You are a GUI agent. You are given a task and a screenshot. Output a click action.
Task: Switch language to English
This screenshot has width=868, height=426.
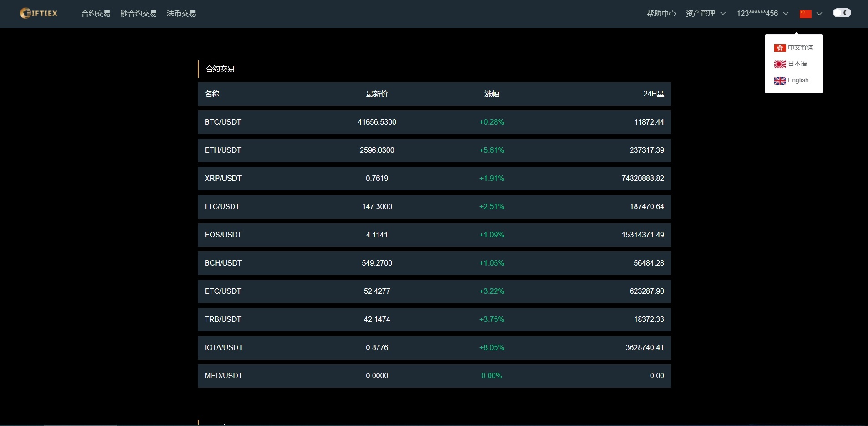click(798, 80)
